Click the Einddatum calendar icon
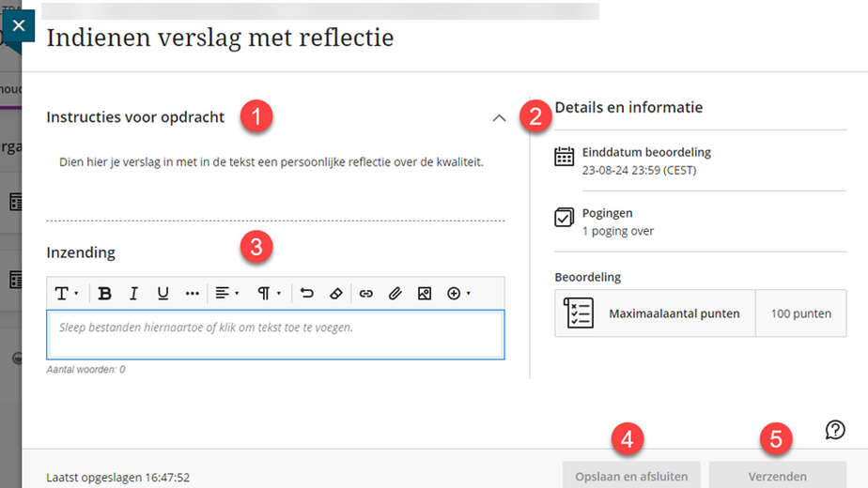Screen dimensions: 868x488 [x=564, y=157]
